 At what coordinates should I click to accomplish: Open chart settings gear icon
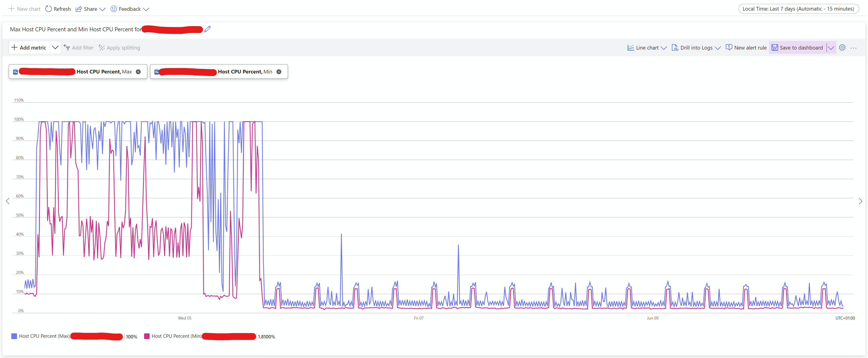pos(842,47)
